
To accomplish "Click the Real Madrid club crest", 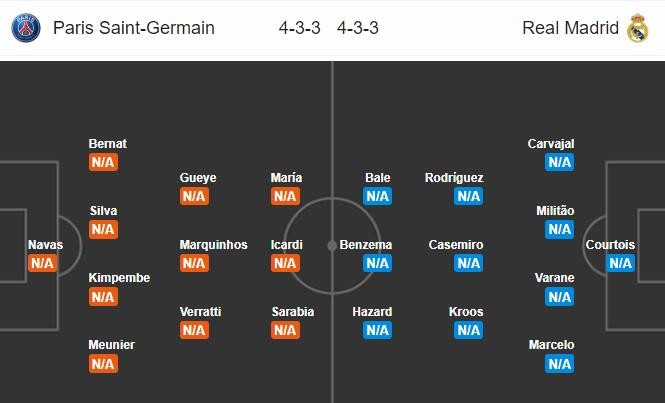I will (638, 28).
